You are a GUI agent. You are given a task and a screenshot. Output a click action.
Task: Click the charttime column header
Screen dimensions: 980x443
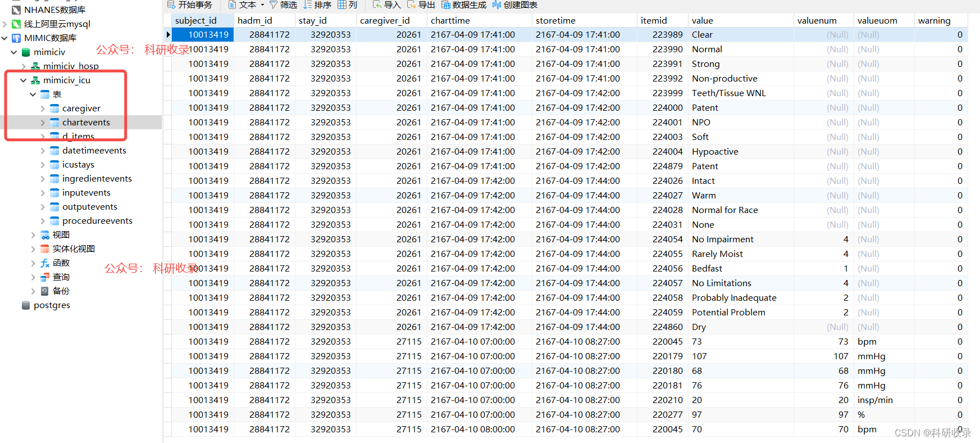480,20
